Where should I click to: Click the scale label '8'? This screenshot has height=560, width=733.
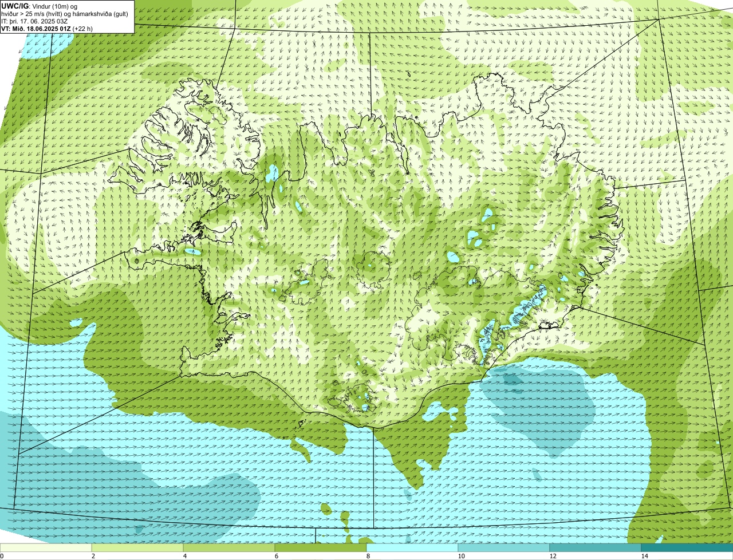point(368,556)
